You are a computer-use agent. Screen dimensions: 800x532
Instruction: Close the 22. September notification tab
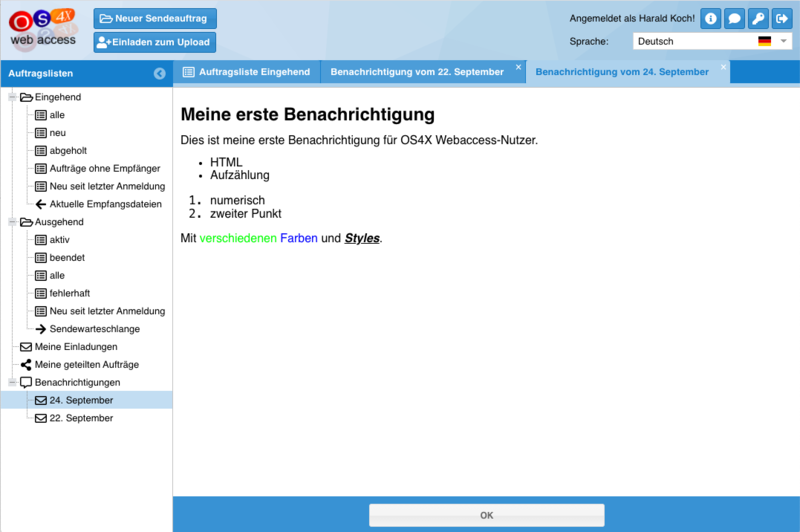[x=518, y=66]
